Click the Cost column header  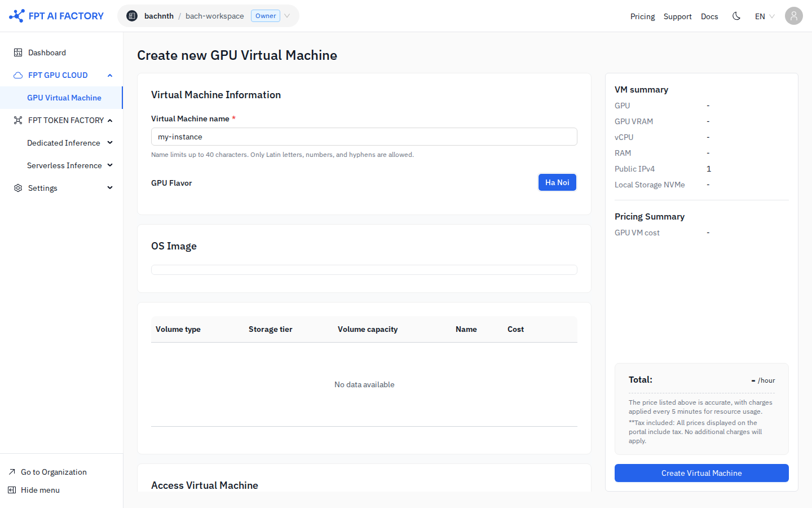pyautogui.click(x=515, y=329)
